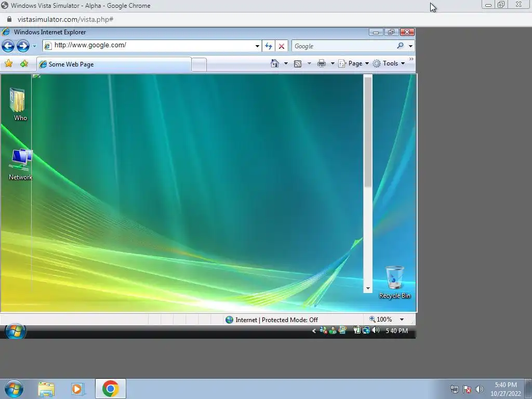Open the Windows 7 Start button
This screenshot has height=399, width=532.
pyautogui.click(x=14, y=389)
